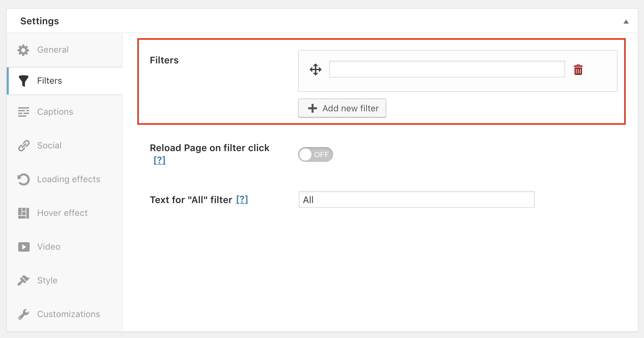Screen dimensions: 644x338
Task: Open the Social tab
Action: 64,146
